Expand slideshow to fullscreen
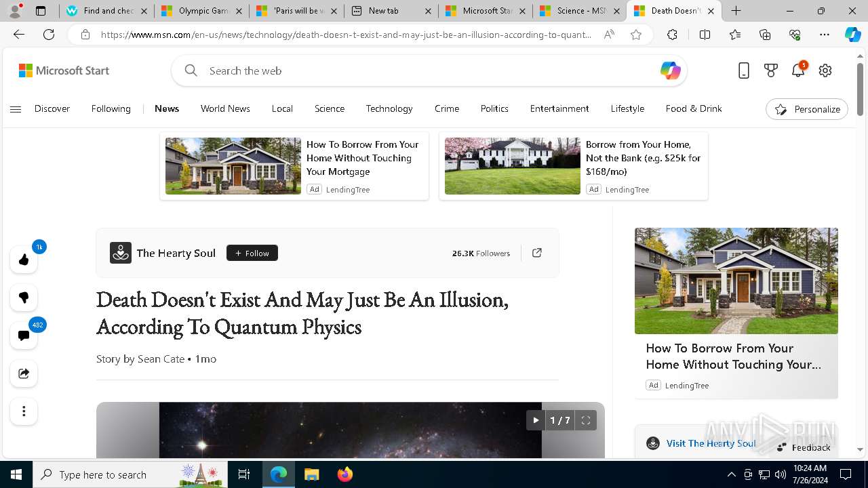The height and width of the screenshot is (488, 868). coord(586,420)
